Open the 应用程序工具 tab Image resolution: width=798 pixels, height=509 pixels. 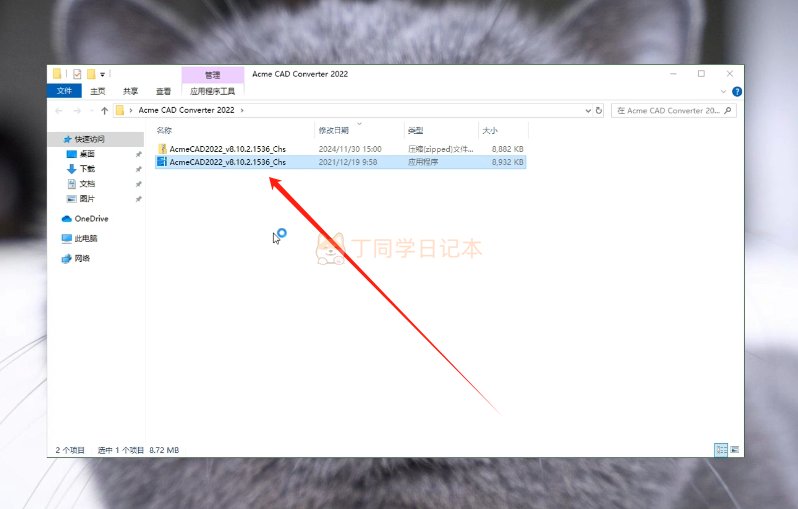click(x=213, y=91)
